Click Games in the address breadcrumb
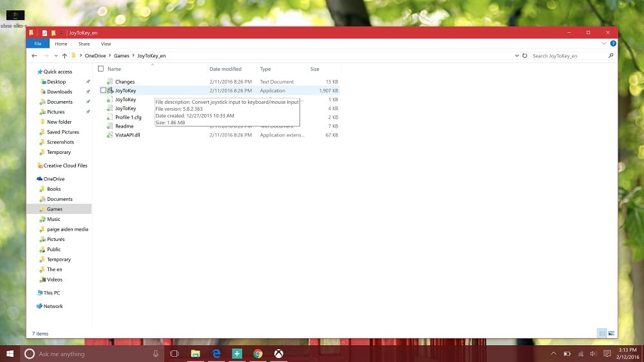Viewport: 644px width, 362px height. [x=121, y=56]
